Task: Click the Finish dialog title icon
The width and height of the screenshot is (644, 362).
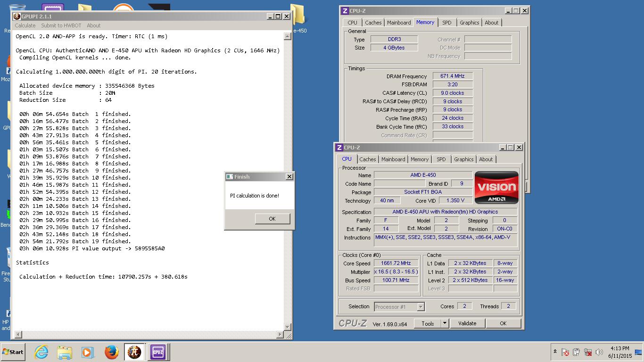Action: coord(230,177)
